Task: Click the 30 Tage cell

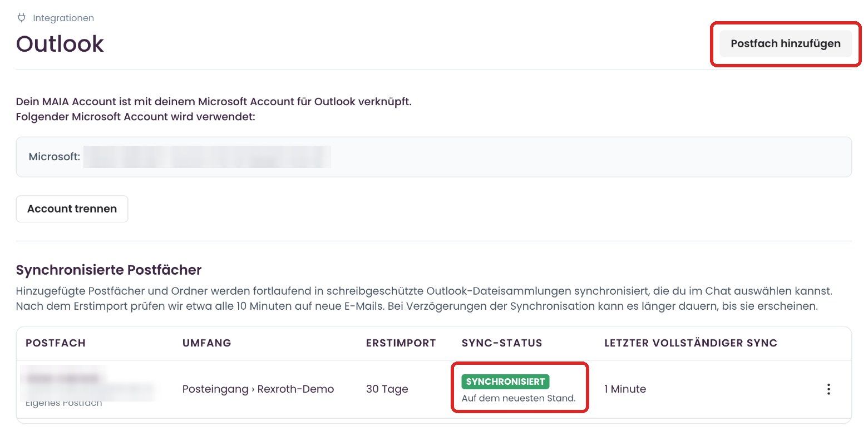Action: (387, 389)
